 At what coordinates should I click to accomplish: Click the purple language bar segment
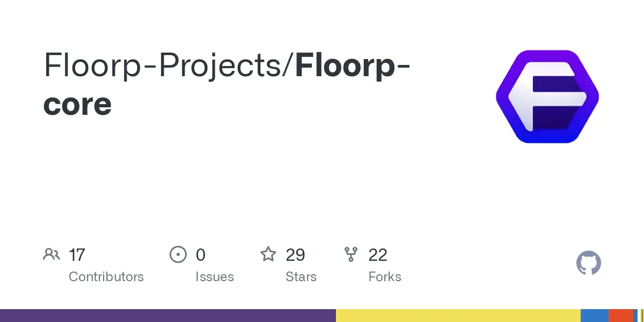[x=167, y=316]
